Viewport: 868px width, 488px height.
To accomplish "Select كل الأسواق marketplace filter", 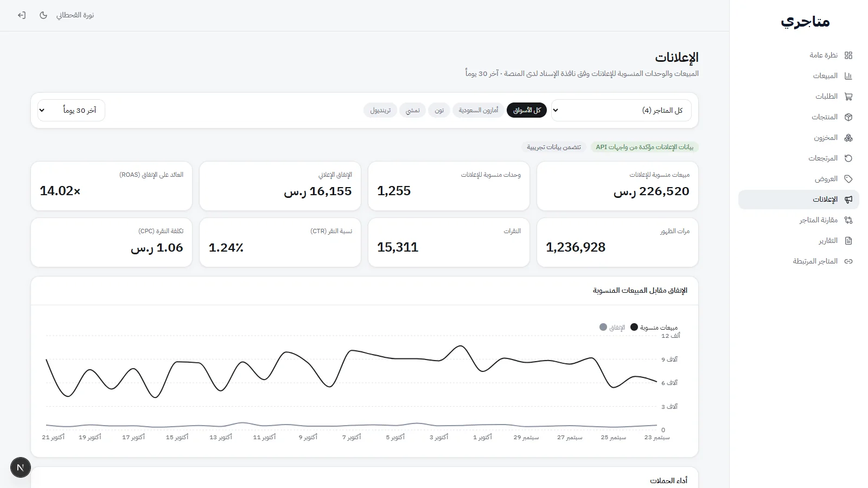I will 527,110.
